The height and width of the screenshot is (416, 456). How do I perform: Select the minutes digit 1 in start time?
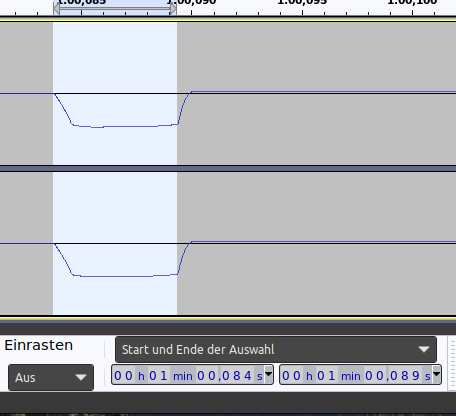pos(163,376)
